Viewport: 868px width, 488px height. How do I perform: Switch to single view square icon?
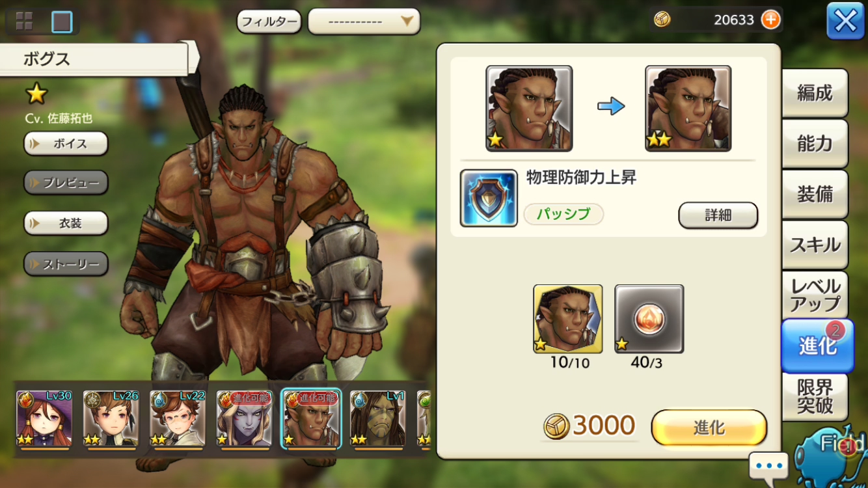(x=62, y=21)
